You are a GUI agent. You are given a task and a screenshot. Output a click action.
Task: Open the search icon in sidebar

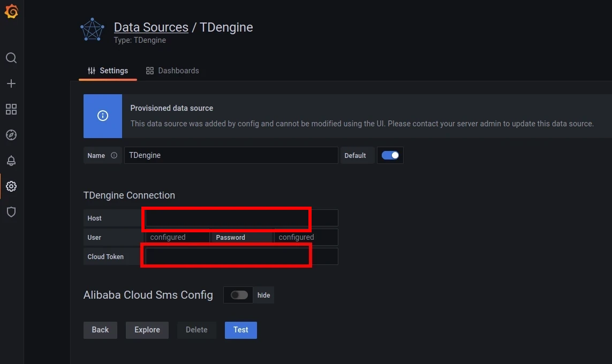pyautogui.click(x=11, y=58)
